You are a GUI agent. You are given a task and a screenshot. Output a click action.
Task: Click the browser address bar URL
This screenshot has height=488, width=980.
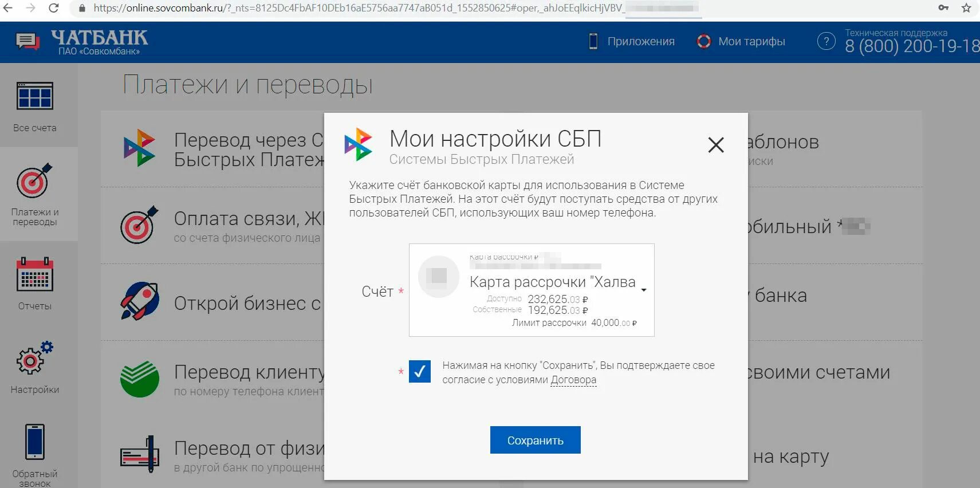pos(358,8)
